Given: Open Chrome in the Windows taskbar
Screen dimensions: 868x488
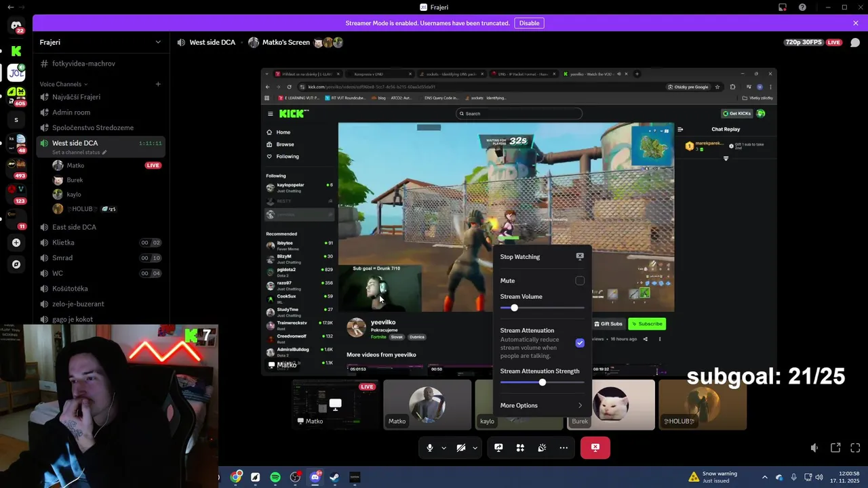Looking at the screenshot, I should point(236,477).
